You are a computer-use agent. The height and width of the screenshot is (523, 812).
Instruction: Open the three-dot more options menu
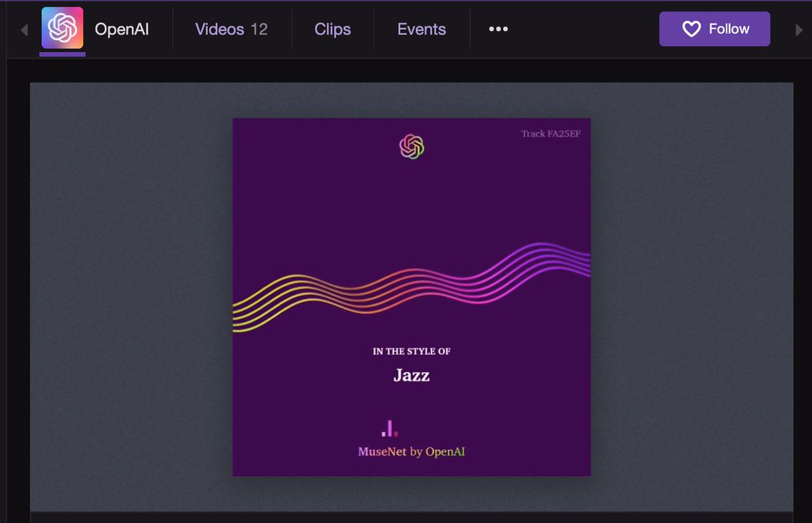coord(498,29)
